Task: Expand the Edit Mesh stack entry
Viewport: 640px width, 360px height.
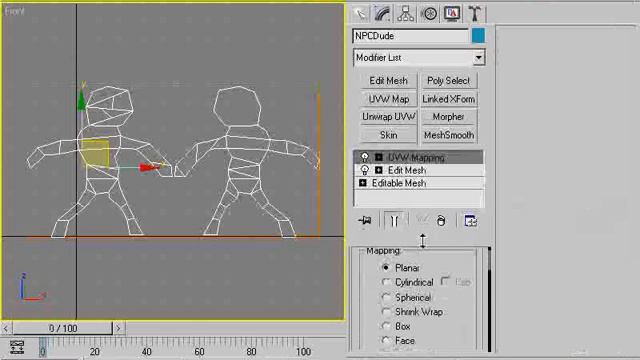Action: pos(379,170)
